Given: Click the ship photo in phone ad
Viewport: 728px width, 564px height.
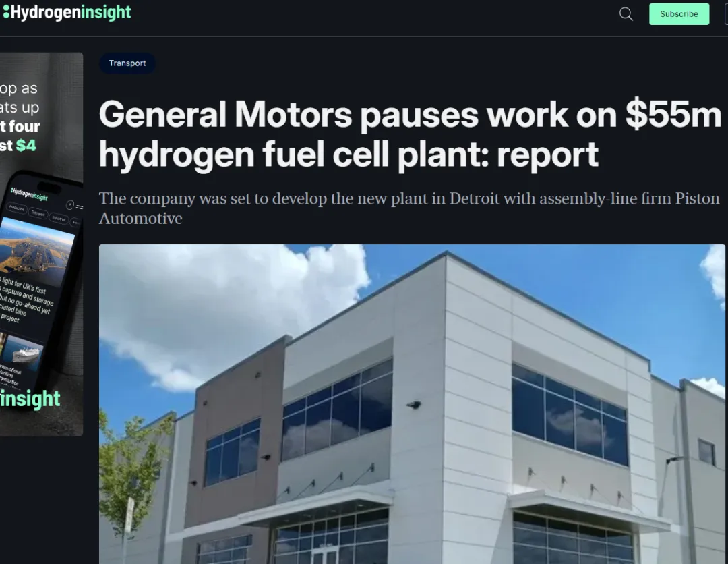Looking at the screenshot, I should [24, 351].
